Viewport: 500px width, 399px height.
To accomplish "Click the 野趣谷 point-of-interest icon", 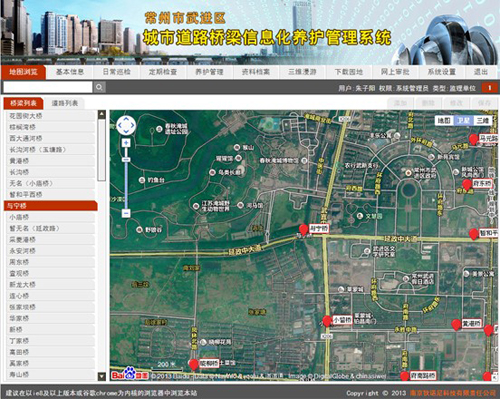I will pyautogui.click(x=140, y=230).
